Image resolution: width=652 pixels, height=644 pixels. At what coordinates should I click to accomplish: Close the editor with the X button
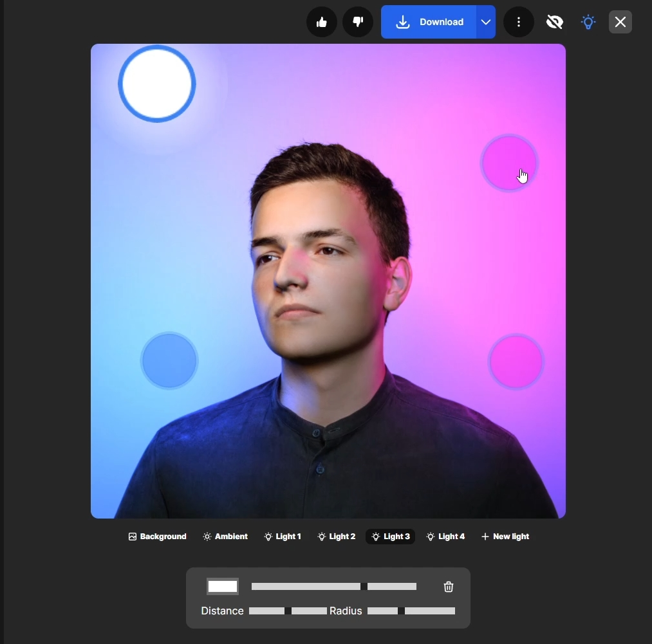pyautogui.click(x=620, y=22)
